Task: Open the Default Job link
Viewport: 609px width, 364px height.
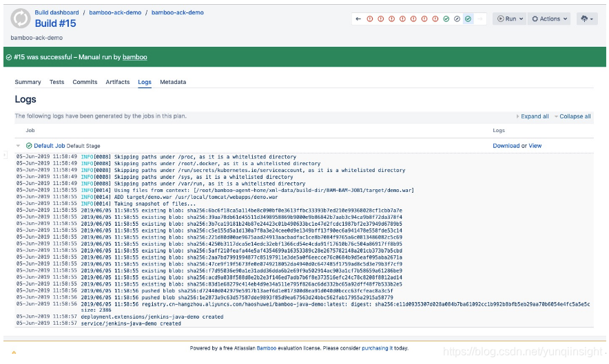Action: (50, 145)
